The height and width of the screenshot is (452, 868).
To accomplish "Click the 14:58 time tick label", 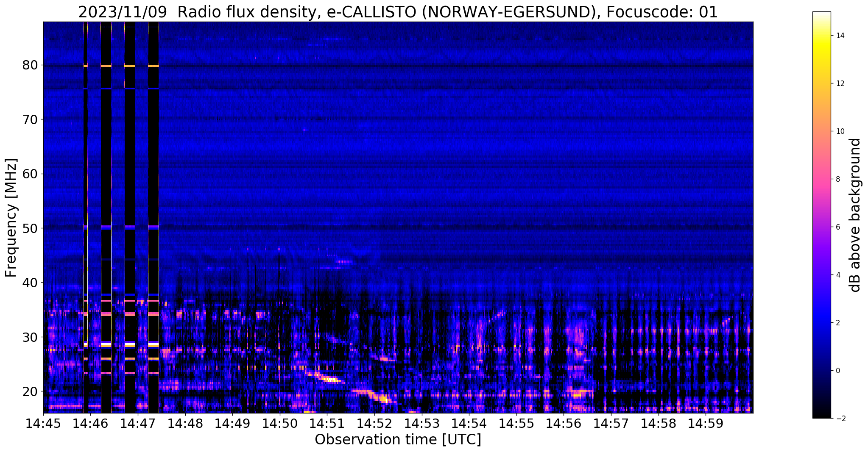I will [x=658, y=423].
